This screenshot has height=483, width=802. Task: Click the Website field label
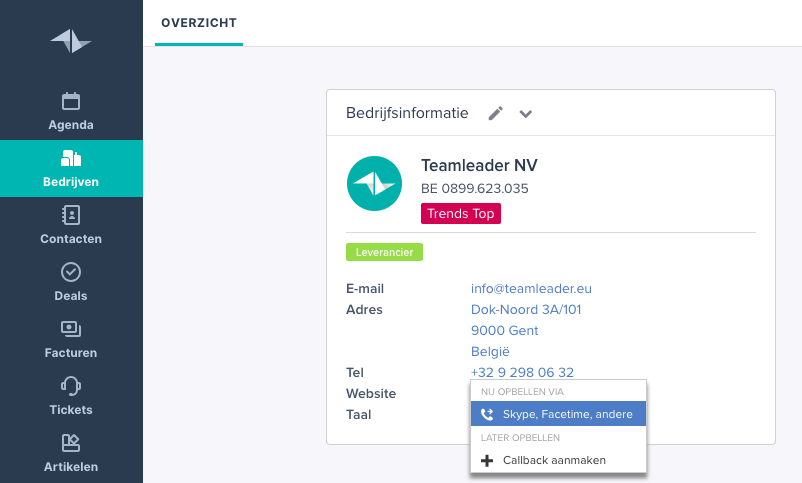coord(371,393)
